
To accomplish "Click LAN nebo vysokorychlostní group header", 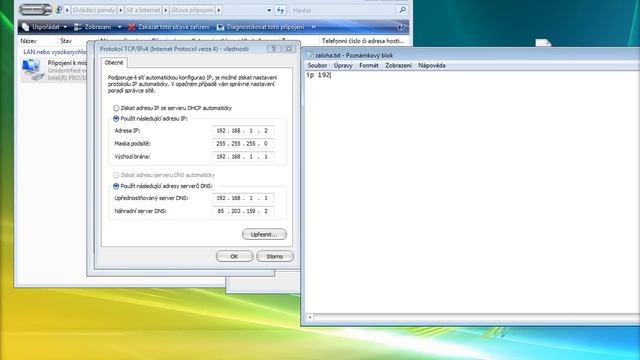I will pyautogui.click(x=55, y=52).
